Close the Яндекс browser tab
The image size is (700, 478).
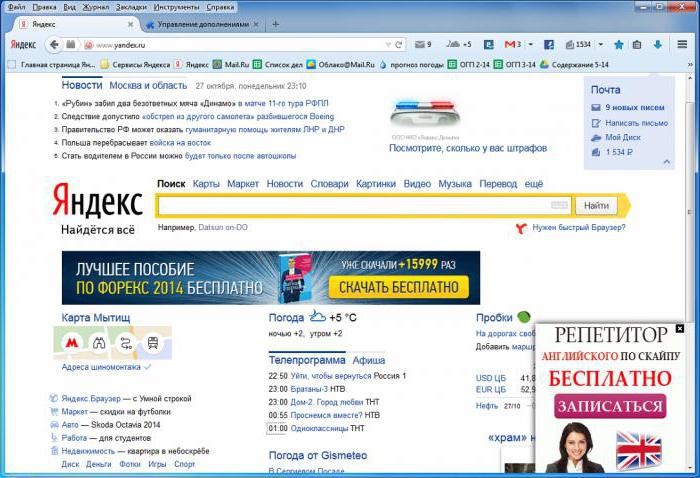pos(130,24)
